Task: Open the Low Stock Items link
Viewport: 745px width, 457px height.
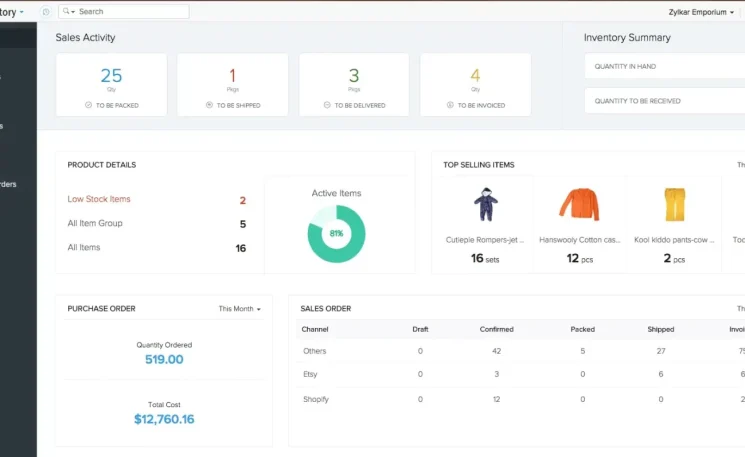Action: point(99,199)
